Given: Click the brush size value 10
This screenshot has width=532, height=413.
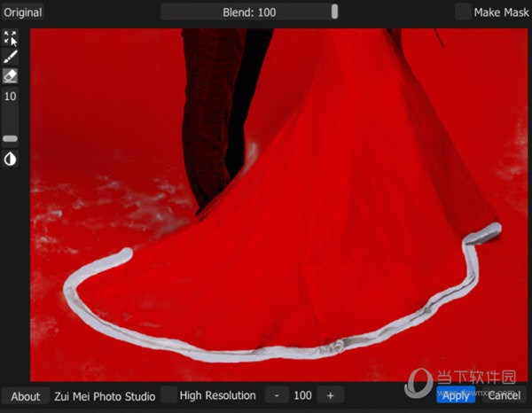Looking at the screenshot, I should pyautogui.click(x=10, y=97).
